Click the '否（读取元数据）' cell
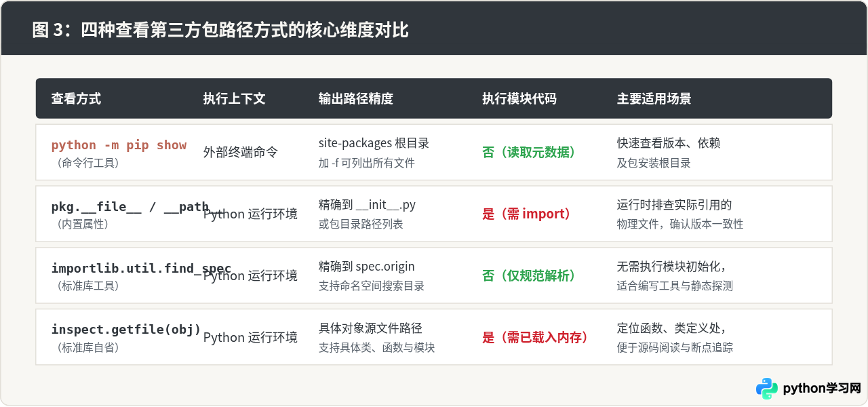This screenshot has height=407, width=868. (x=528, y=152)
